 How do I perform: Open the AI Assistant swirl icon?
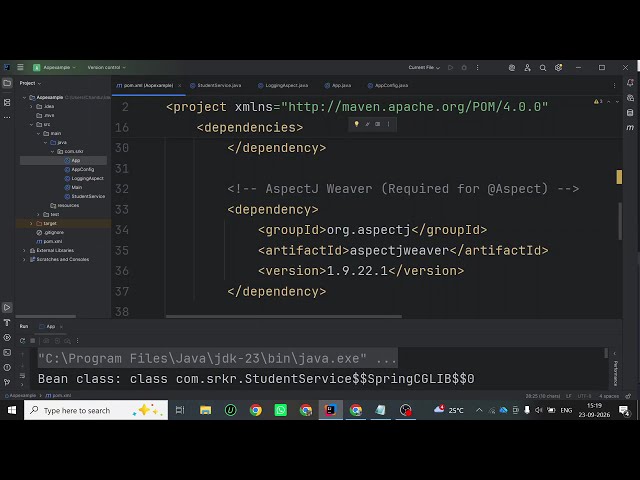512,68
